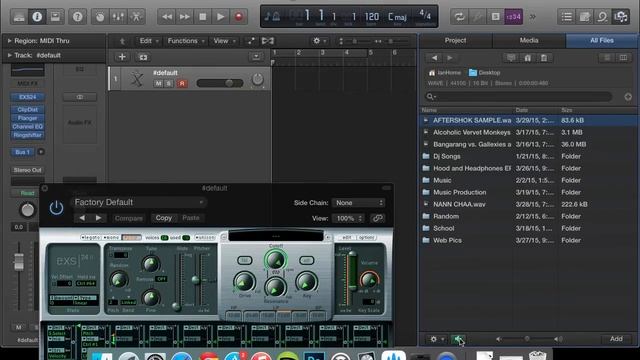
Task: Open Factory Default preset dropdown
Action: [139, 202]
